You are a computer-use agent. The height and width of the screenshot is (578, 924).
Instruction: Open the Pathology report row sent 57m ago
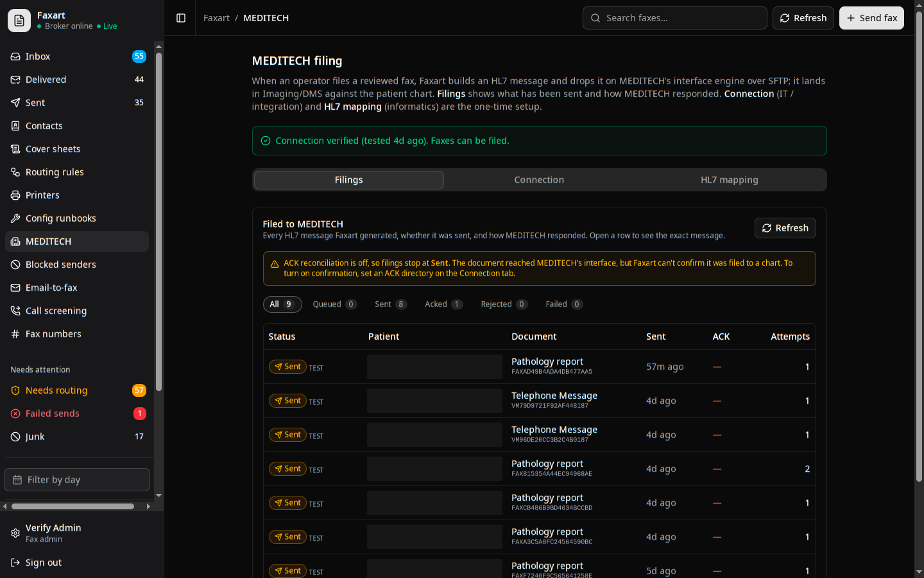(x=539, y=367)
